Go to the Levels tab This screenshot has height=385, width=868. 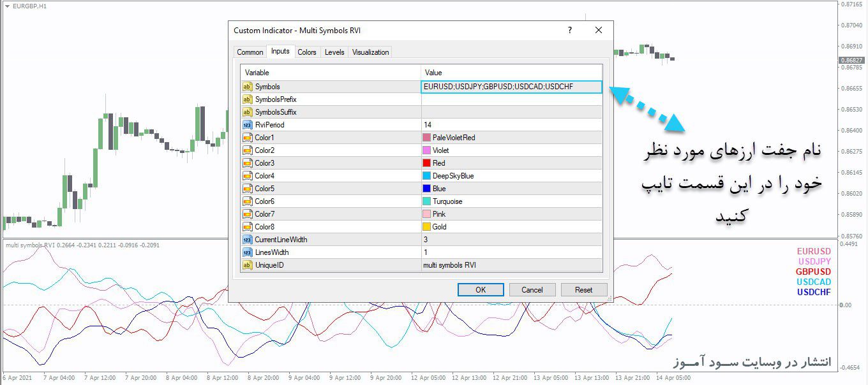pos(334,52)
